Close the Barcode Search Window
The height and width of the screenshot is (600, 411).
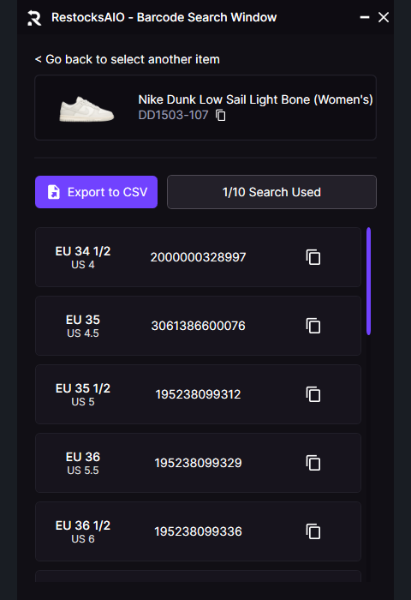(x=383, y=17)
